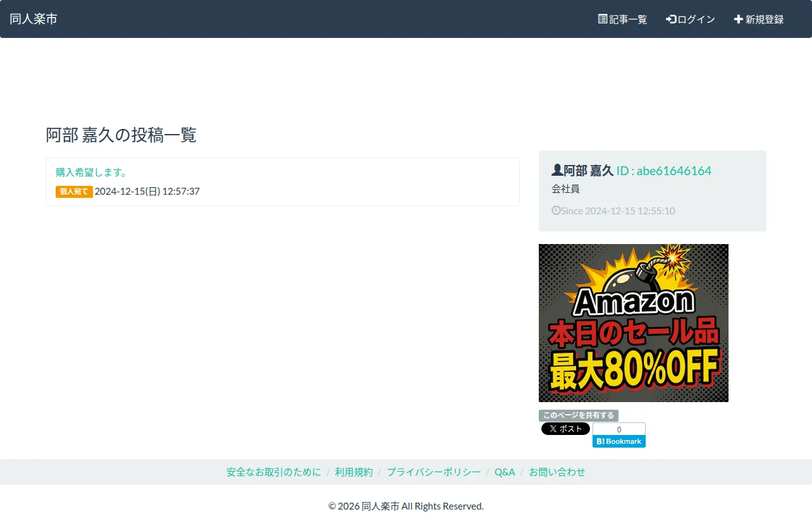Click the login arrow icon
Image resolution: width=812 pixels, height=514 pixels.
[671, 19]
